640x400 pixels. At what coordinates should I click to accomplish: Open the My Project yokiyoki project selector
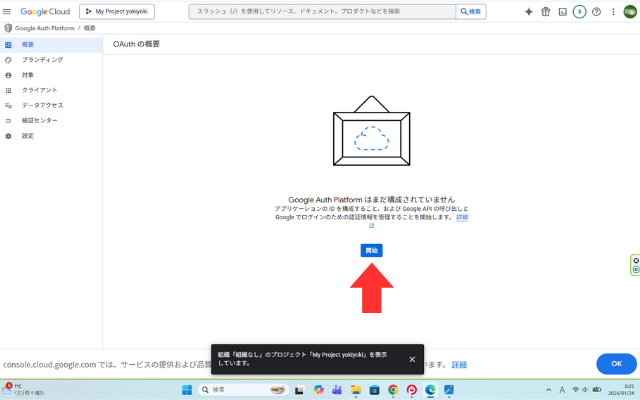coord(118,12)
